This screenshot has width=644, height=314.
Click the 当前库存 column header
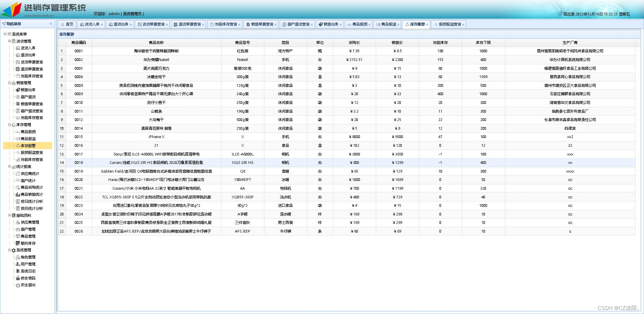[440, 43]
